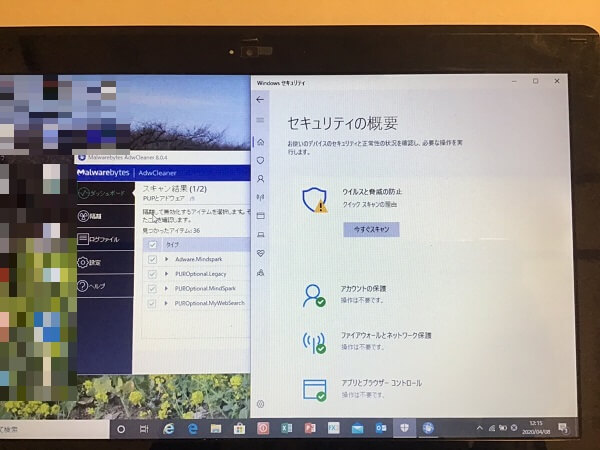Open Microsoft Store from the taskbar
Image resolution: width=600 pixels, height=450 pixels.
[x=240, y=429]
